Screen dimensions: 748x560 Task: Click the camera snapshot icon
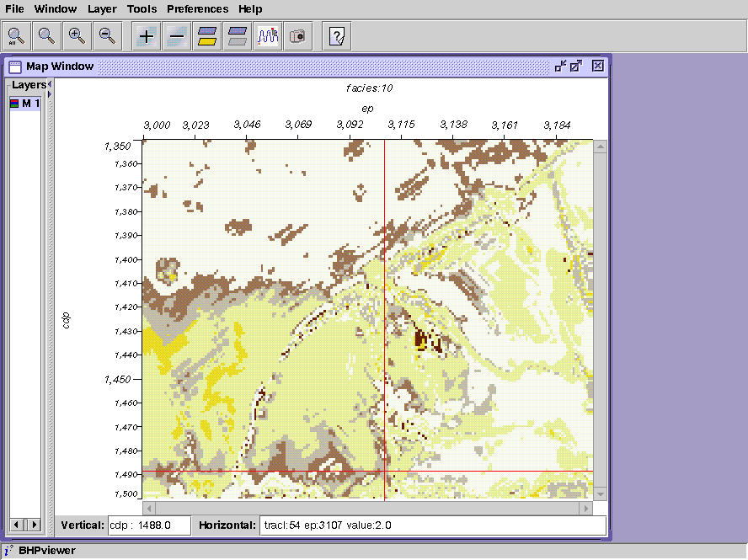coord(298,36)
